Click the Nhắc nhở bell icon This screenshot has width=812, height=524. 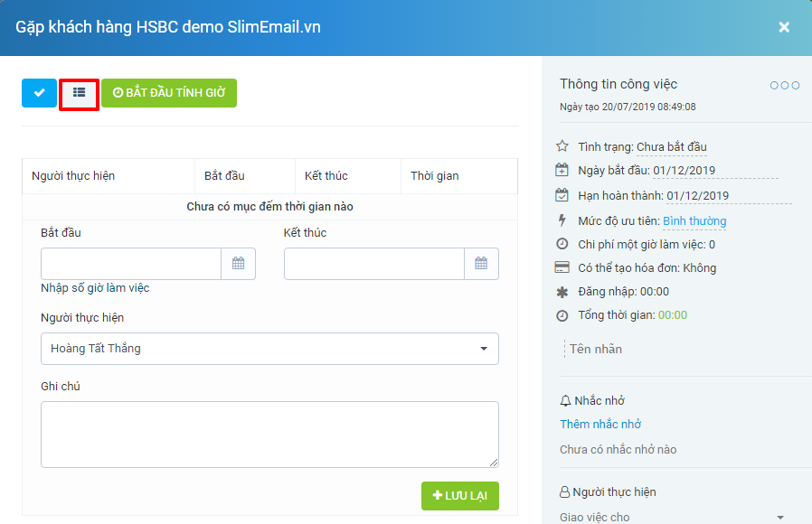566,400
